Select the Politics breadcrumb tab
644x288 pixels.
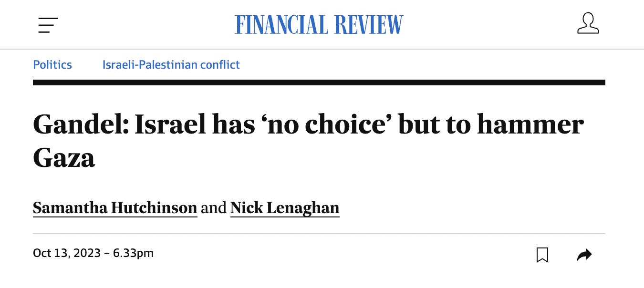[x=52, y=64]
